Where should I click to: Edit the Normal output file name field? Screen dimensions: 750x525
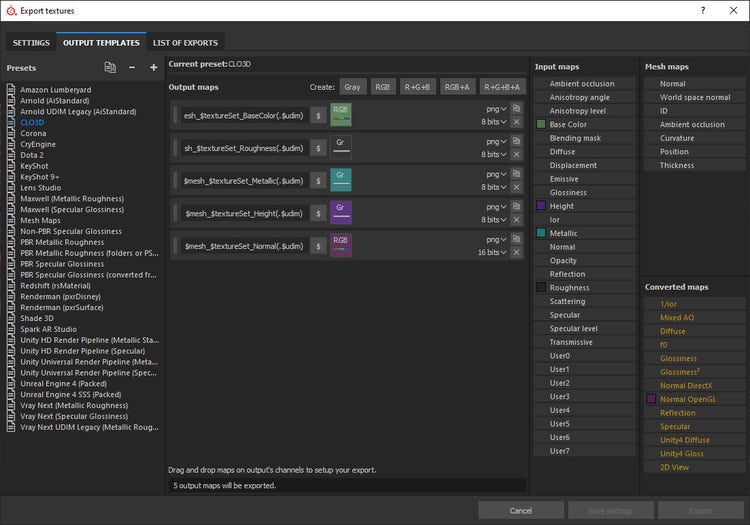pos(244,246)
